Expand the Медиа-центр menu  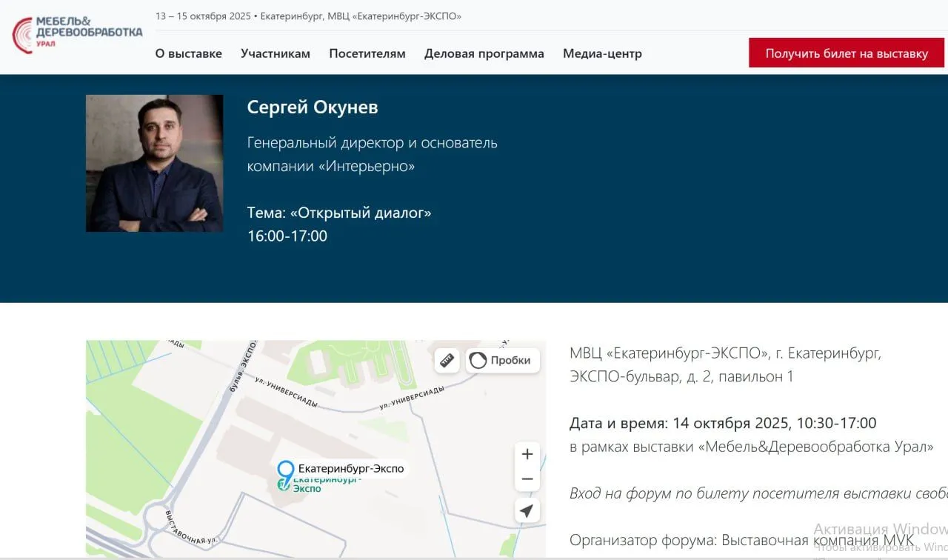pyautogui.click(x=602, y=53)
